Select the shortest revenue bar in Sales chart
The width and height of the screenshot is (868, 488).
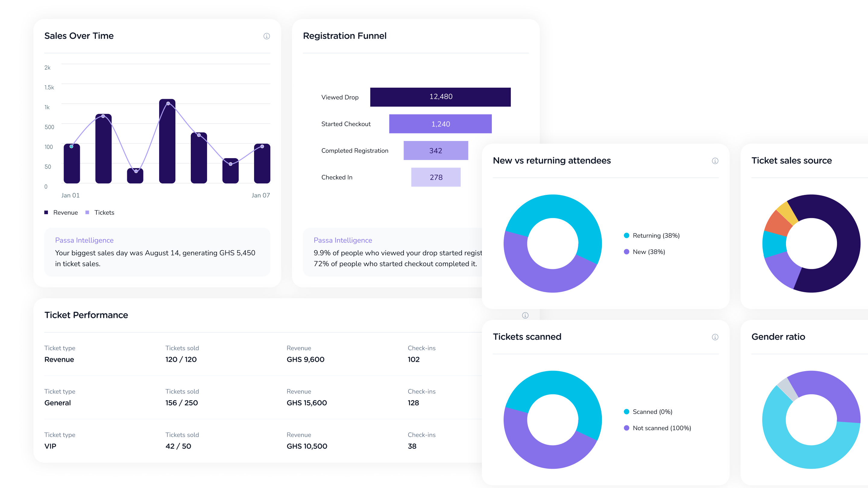click(135, 176)
